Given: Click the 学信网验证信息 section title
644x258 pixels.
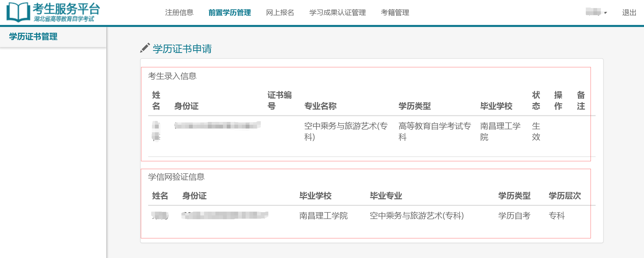Looking at the screenshot, I should [176, 177].
